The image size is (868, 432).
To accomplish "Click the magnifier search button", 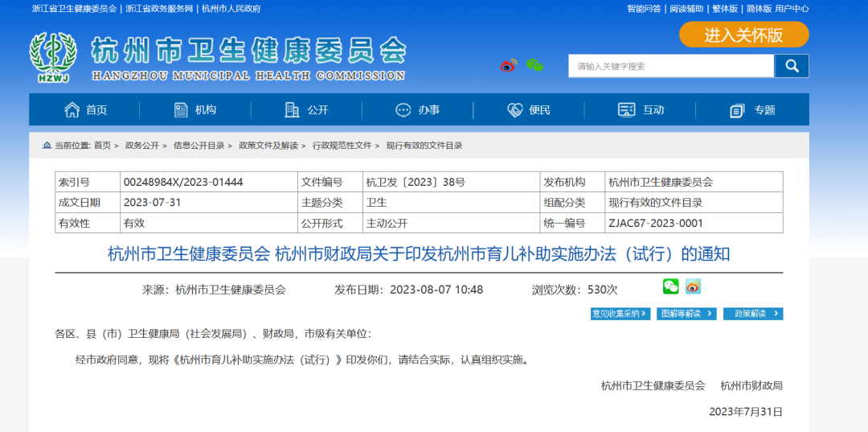I will (x=792, y=66).
